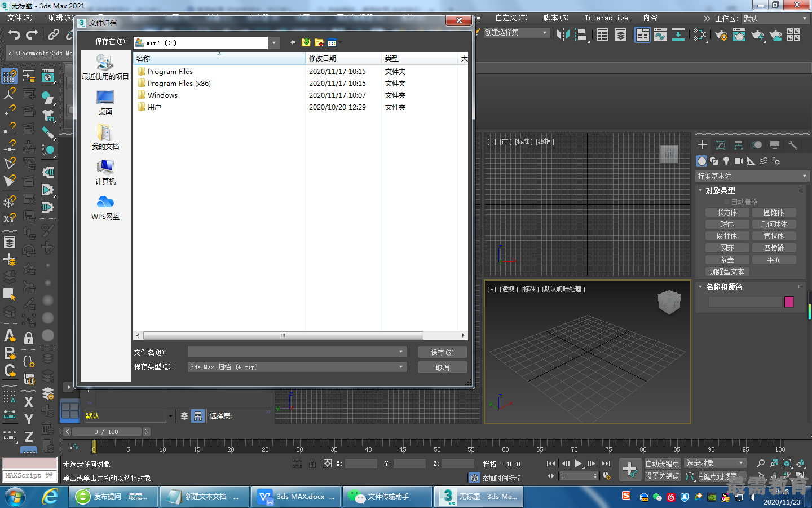
Task: Click the pink object color swatch
Action: click(x=789, y=302)
